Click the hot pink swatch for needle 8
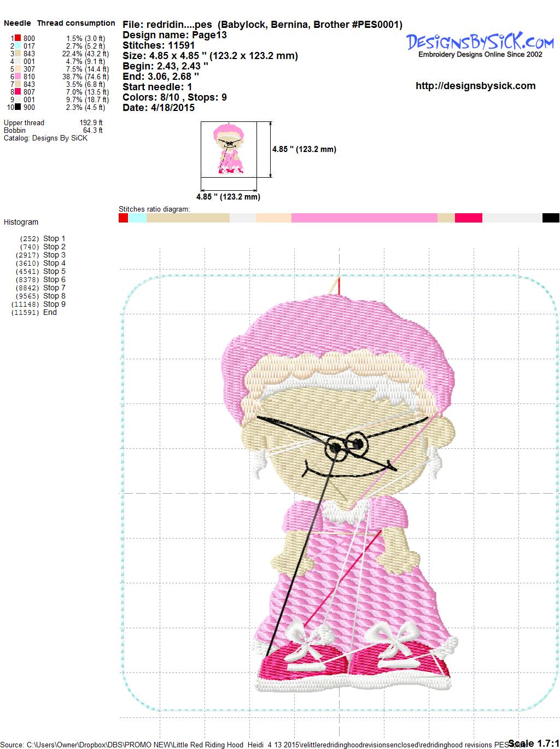Viewport: 560px width, 749px height. click(x=17, y=92)
